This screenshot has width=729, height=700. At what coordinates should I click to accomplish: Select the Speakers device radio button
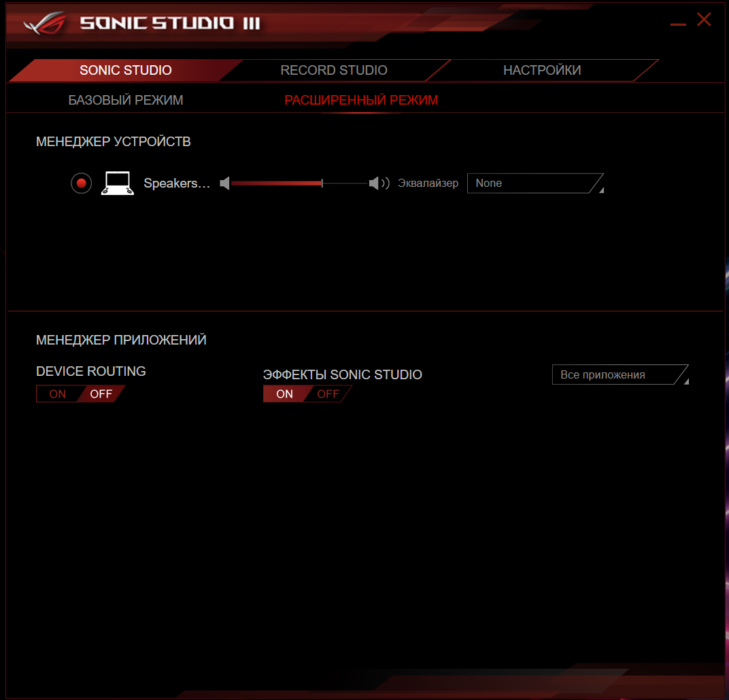click(x=82, y=183)
